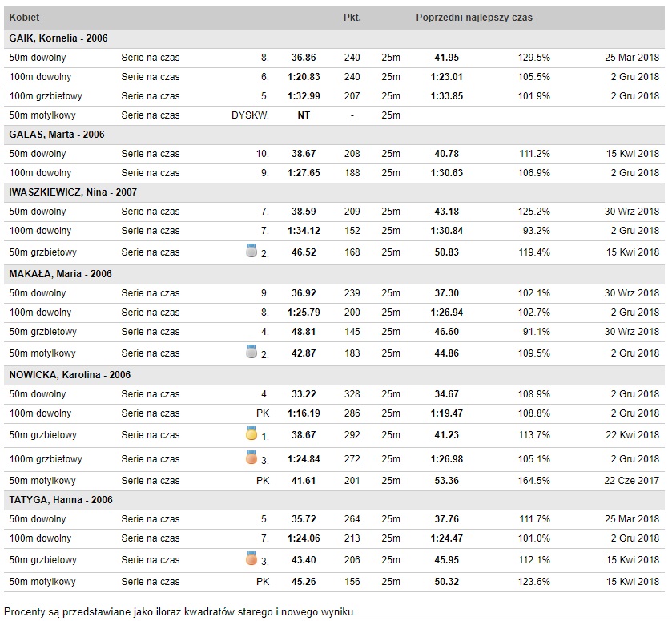Select Gaik's 50m motylkowy DYSKW. entry
The width and height of the screenshot is (672, 621).
click(x=250, y=115)
